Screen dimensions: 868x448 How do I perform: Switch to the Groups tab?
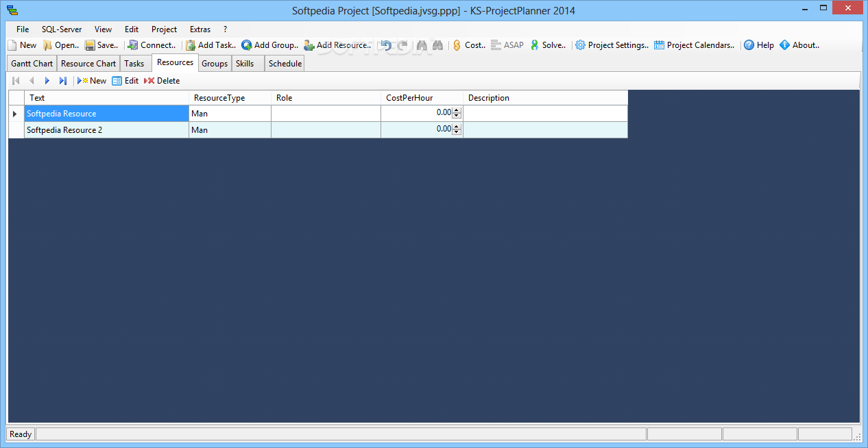point(215,64)
